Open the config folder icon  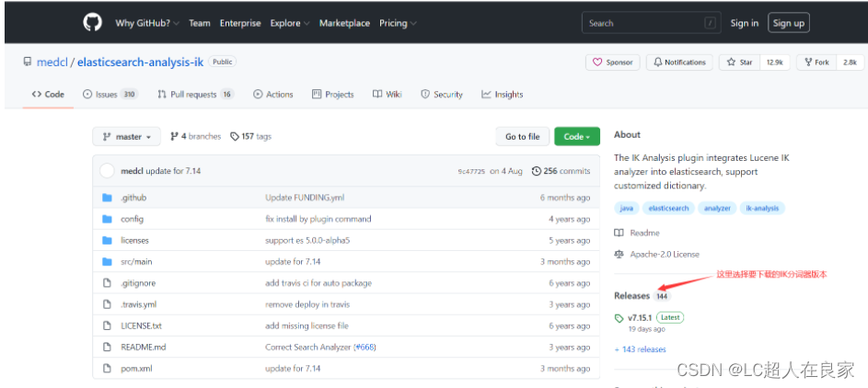point(108,219)
